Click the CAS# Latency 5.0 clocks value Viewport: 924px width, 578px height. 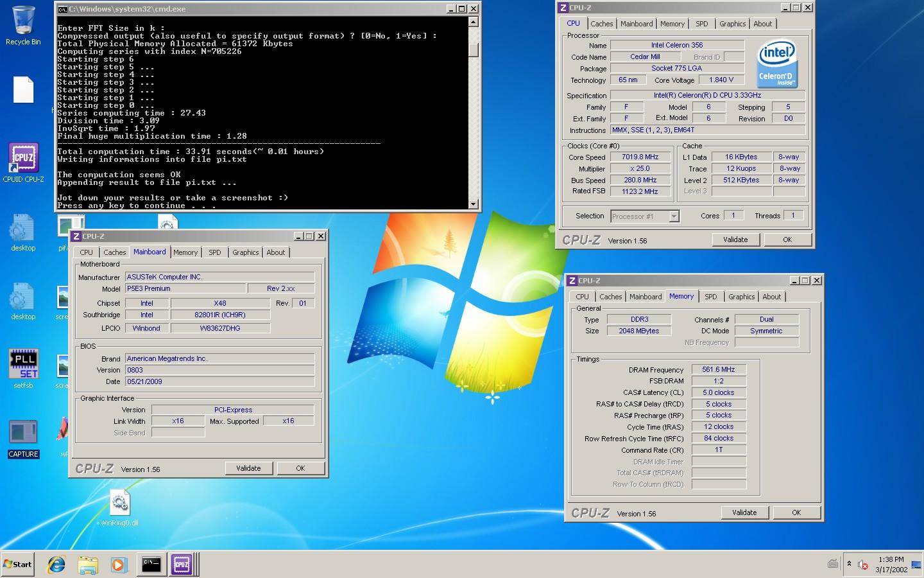(x=719, y=392)
